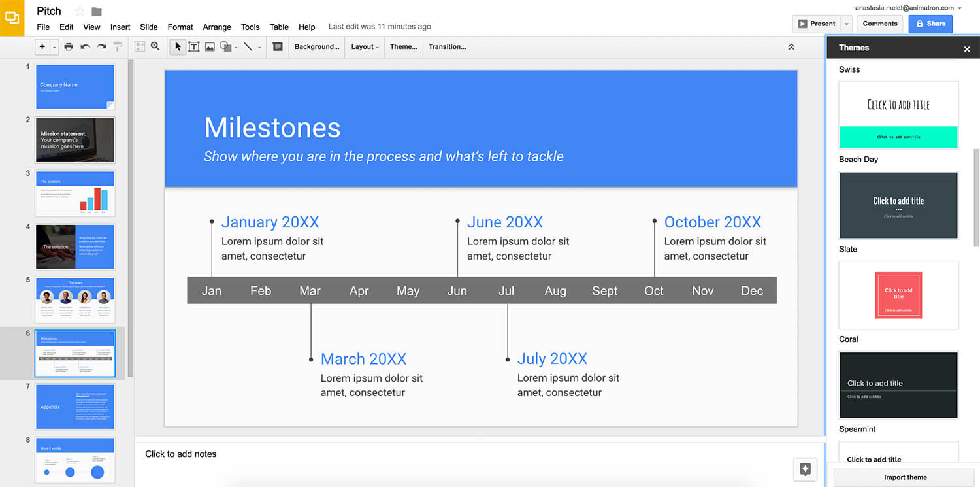Viewport: 980px width, 487px height.
Task: Open the Layout dropdown
Action: click(x=365, y=46)
